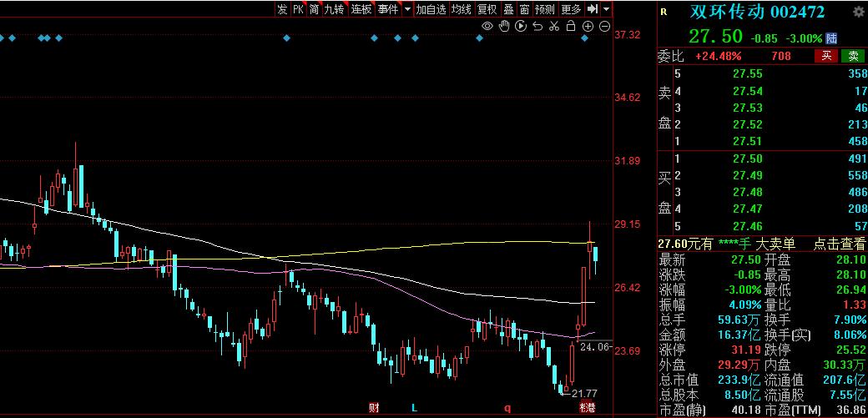Screen dimensions: 868x418
Task: Open dropdown arrow next to 事件
Action: [407, 9]
